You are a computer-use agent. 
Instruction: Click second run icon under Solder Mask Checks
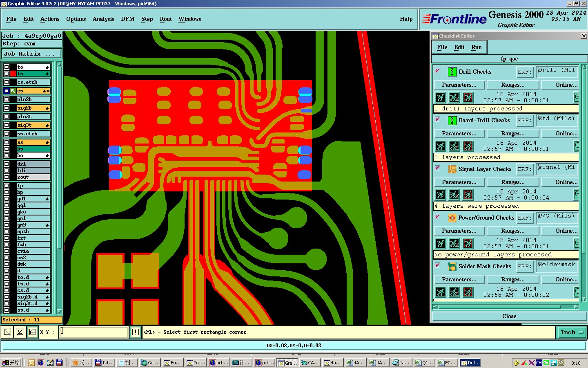pos(454,292)
